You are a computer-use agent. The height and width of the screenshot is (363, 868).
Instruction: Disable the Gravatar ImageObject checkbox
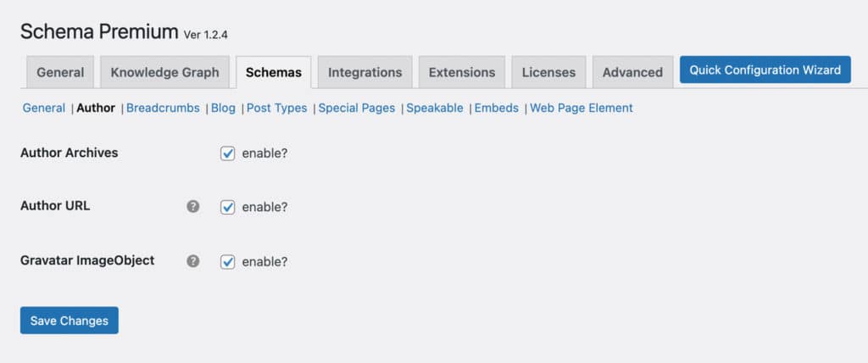point(227,261)
